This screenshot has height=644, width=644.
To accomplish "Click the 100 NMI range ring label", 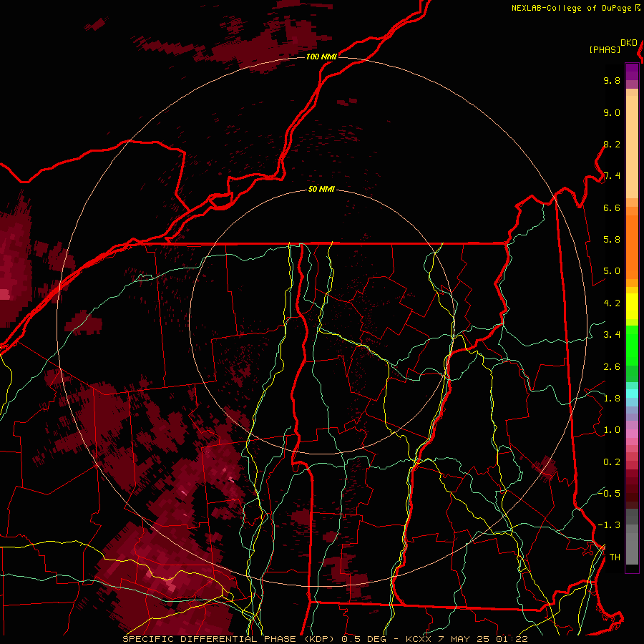I will [x=321, y=57].
